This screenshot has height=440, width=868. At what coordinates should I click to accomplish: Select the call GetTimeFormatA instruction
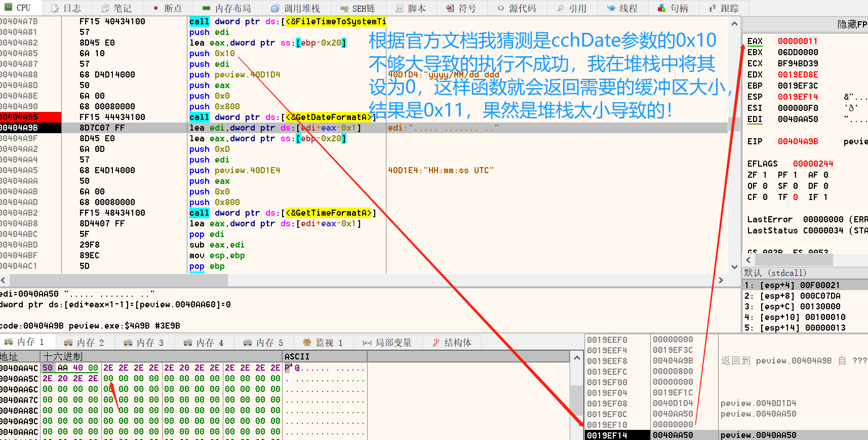pyautogui.click(x=283, y=213)
